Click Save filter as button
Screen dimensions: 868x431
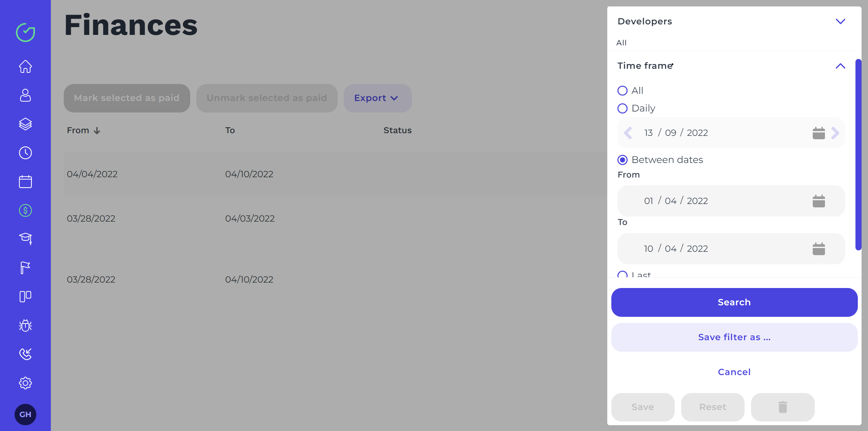click(x=734, y=337)
